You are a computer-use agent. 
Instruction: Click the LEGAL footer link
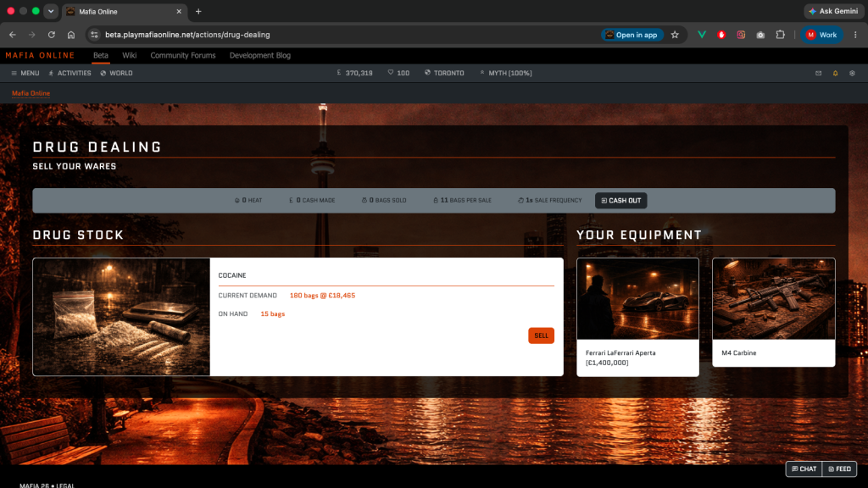[65, 485]
